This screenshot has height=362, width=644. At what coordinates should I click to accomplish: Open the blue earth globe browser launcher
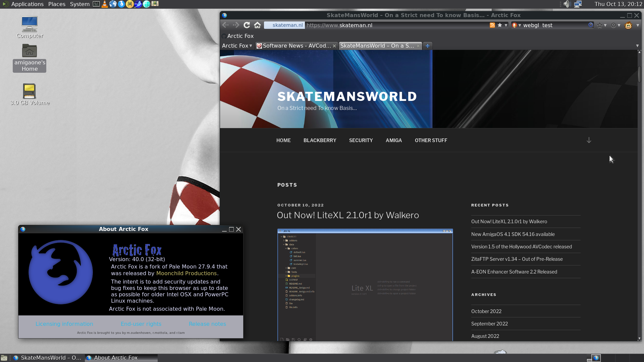click(113, 4)
